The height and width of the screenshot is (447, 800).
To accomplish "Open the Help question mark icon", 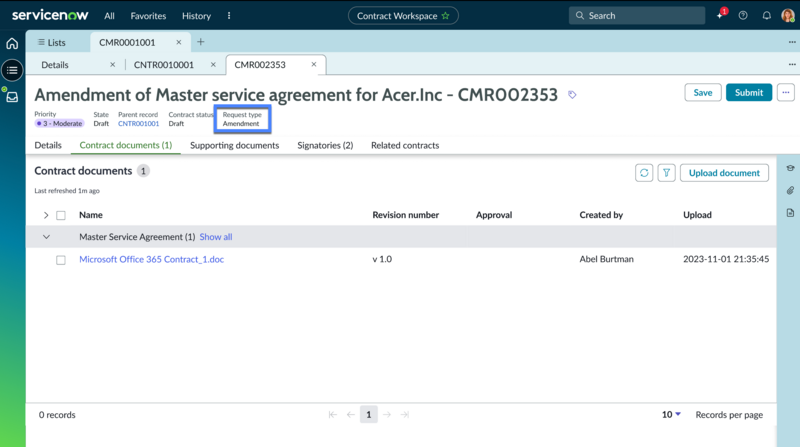I will click(743, 15).
